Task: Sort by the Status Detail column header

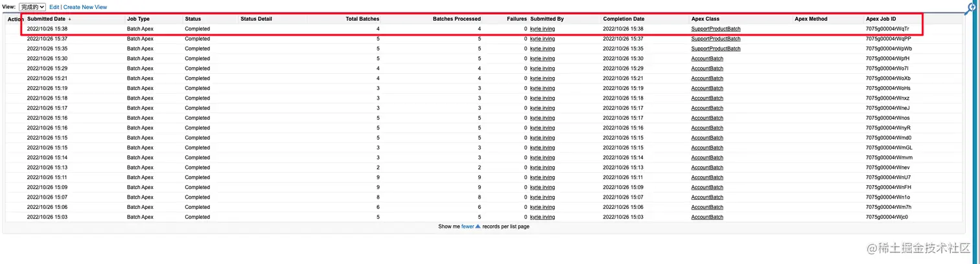Action: click(x=256, y=19)
